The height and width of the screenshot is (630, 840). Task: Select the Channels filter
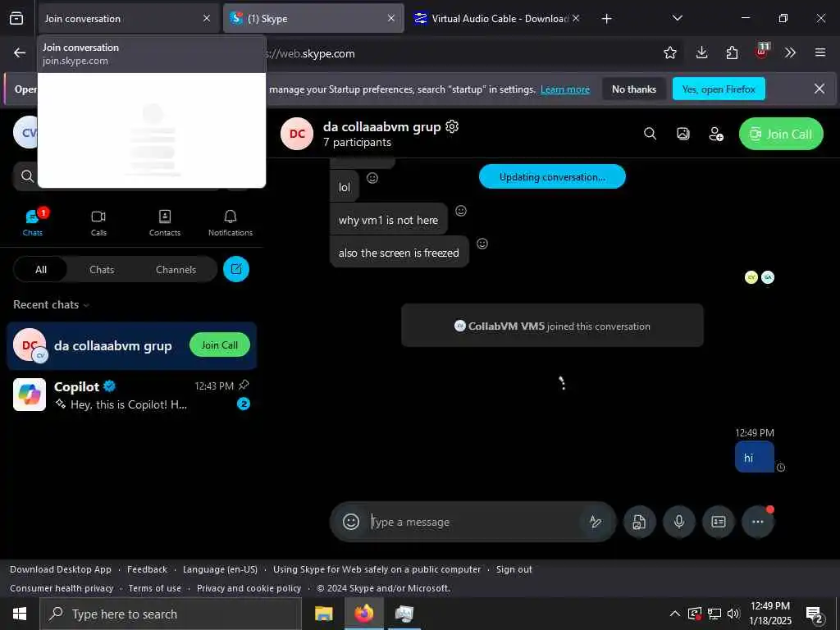pos(176,269)
